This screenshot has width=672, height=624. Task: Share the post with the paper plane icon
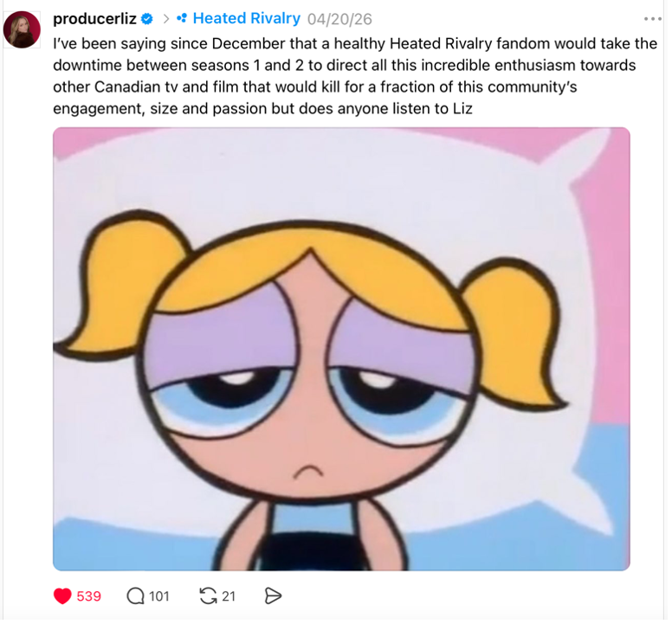273,595
